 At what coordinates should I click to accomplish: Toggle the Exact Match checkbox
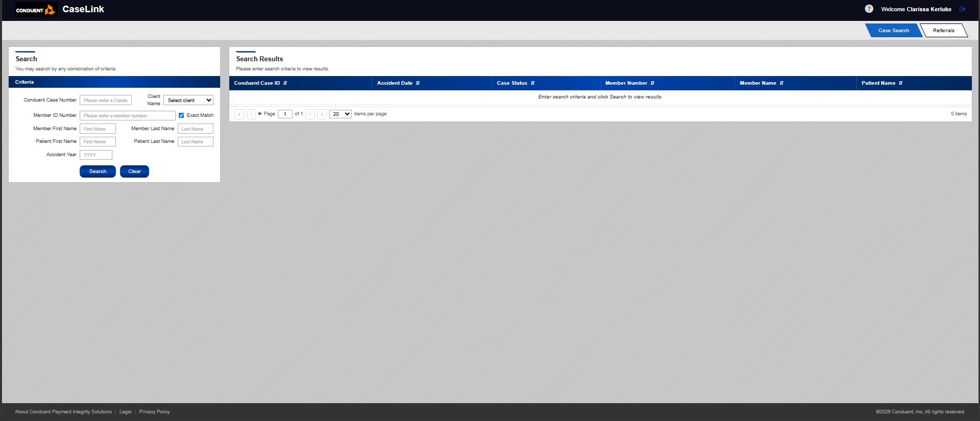click(181, 115)
